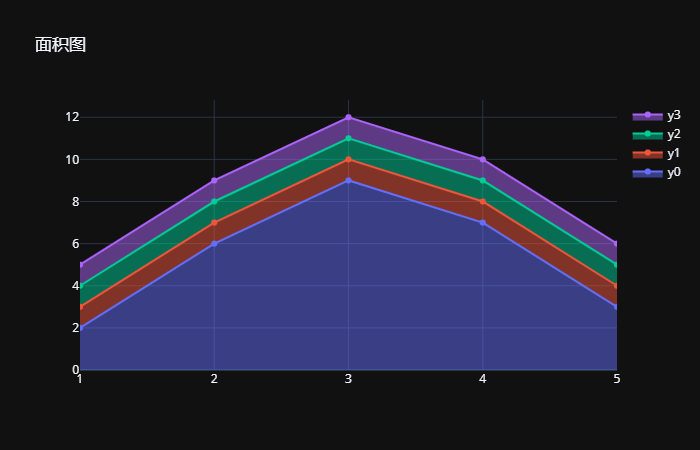Click the y-axis tick label 12
This screenshot has width=700, height=450.
(x=72, y=117)
